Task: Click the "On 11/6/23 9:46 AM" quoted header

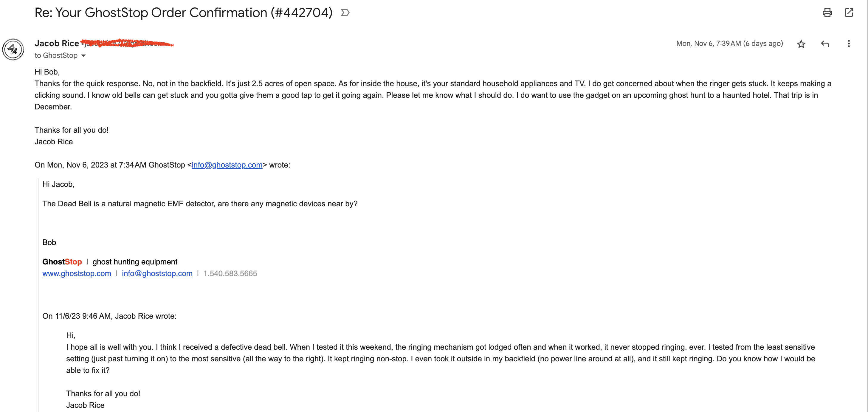Action: coord(109,316)
